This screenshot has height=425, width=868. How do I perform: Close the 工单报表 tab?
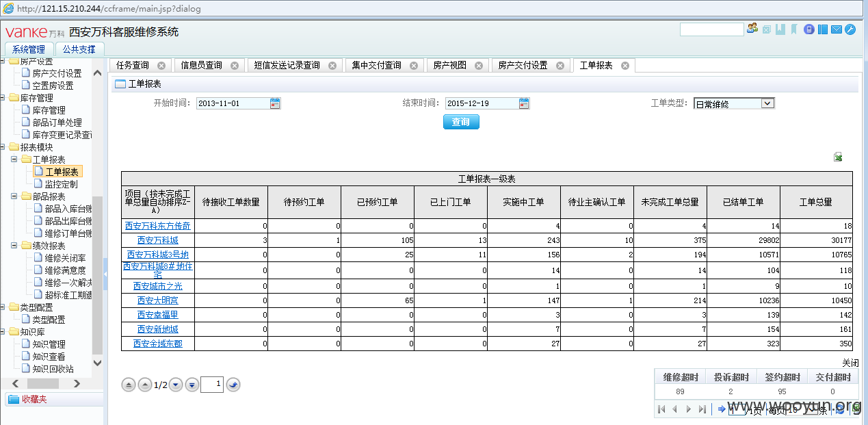(x=625, y=66)
